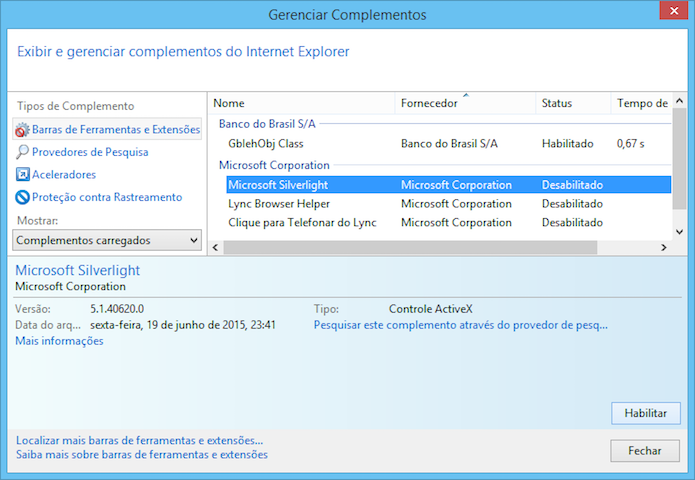This screenshot has height=480, width=695.
Task: Open Saiba mais sobre barras link
Action: [x=141, y=455]
